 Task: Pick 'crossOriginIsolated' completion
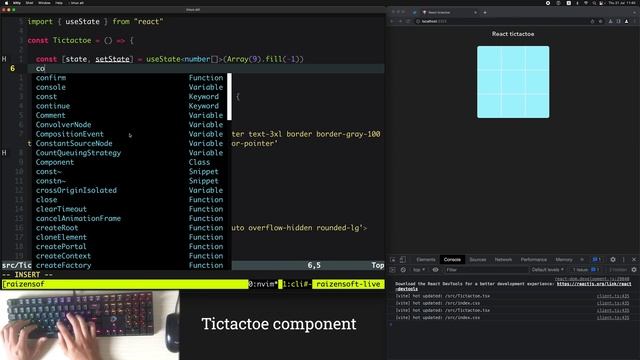point(130,190)
